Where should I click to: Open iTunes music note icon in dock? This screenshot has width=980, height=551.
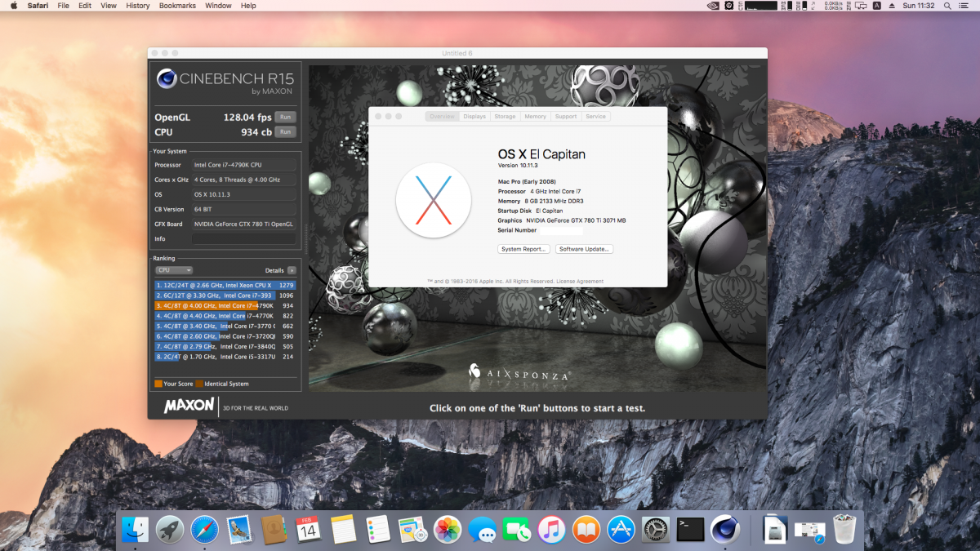click(x=552, y=530)
